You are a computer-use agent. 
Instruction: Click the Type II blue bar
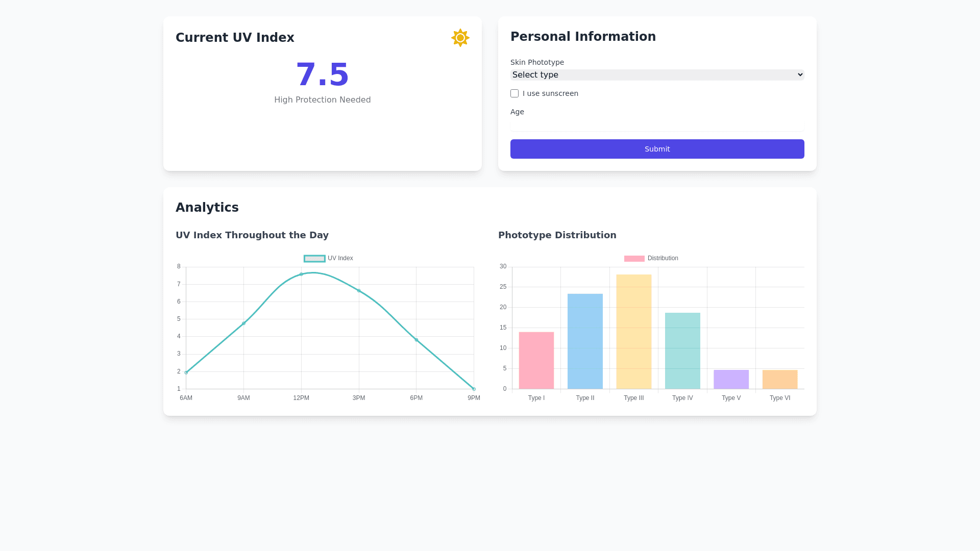585,341
